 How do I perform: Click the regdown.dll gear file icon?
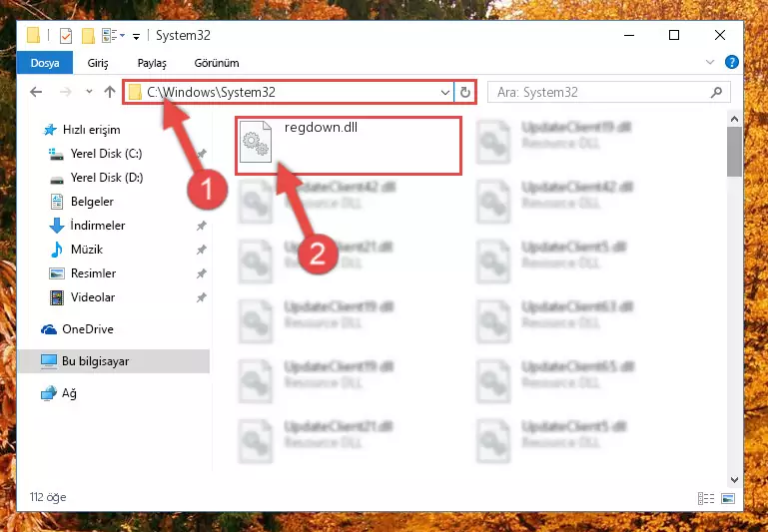pos(256,142)
